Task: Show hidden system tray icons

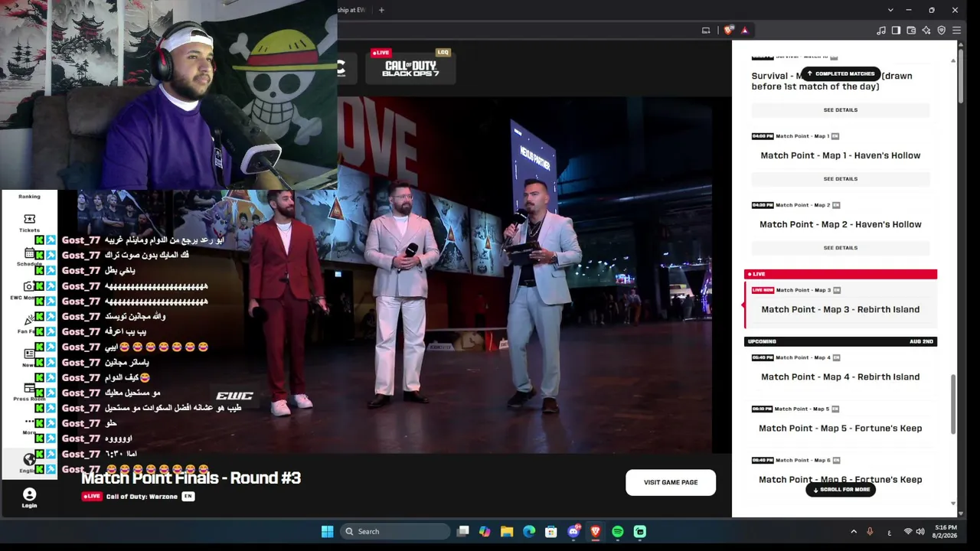Action: coord(854,532)
